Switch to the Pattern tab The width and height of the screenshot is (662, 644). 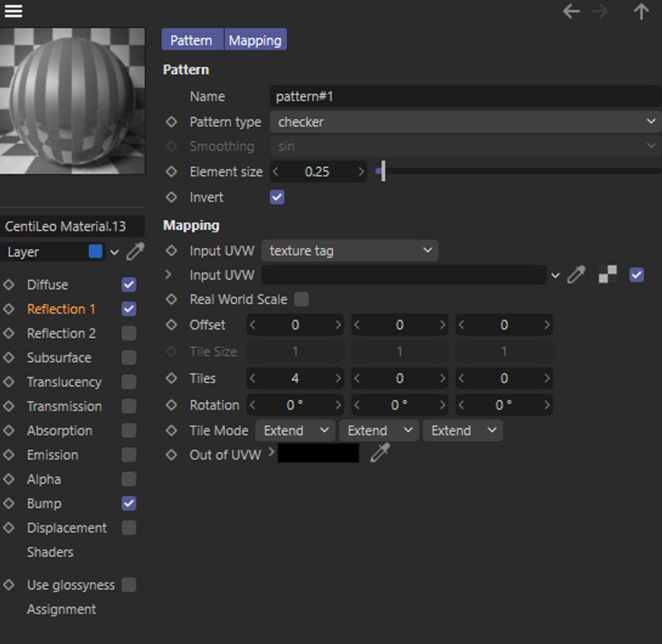(x=192, y=40)
